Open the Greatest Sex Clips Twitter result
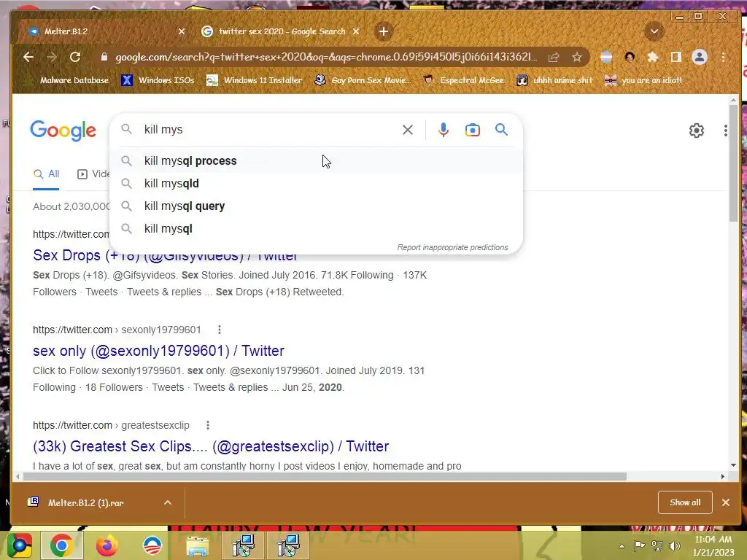 [211, 447]
